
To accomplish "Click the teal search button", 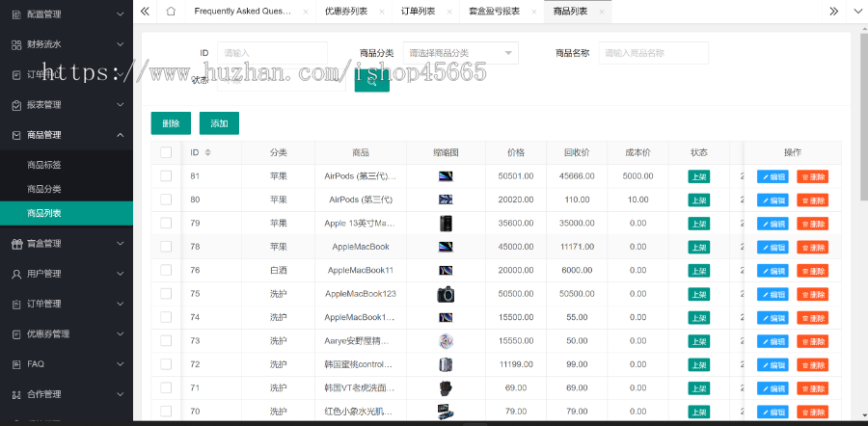I will (x=372, y=81).
